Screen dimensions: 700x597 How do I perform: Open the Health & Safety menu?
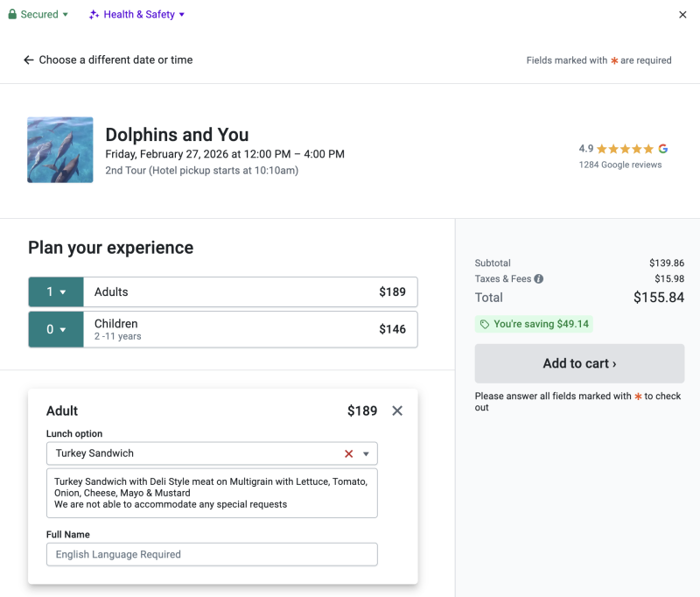pos(136,14)
